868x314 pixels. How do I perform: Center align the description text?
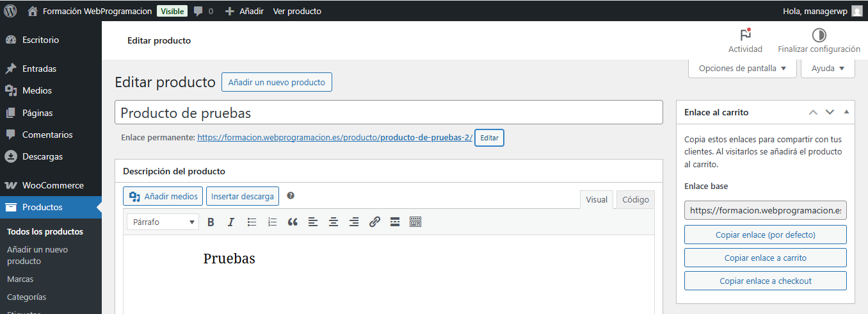coord(334,222)
